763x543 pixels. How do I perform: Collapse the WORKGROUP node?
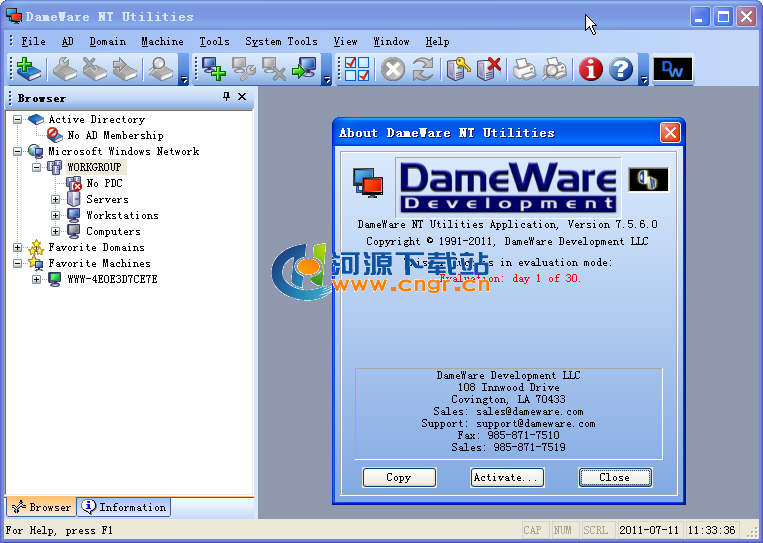(36, 167)
